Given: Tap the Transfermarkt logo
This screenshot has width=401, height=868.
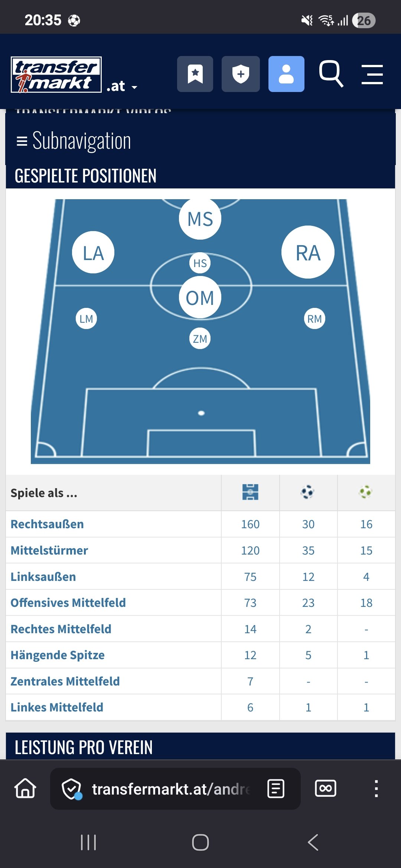Looking at the screenshot, I should point(56,74).
